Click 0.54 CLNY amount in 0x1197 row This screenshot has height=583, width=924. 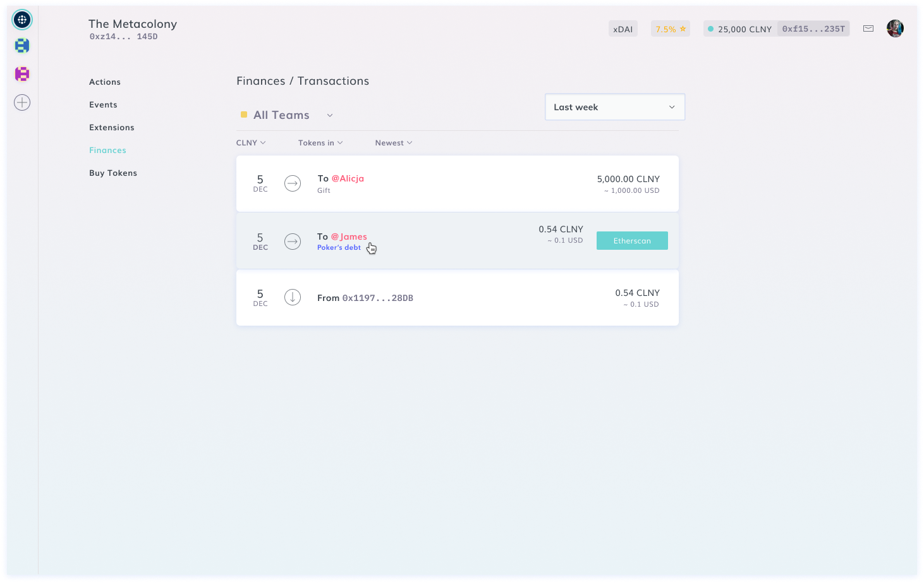click(637, 293)
